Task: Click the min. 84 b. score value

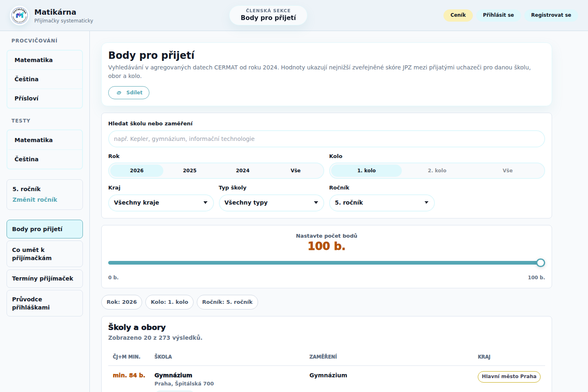Action: 129,375
